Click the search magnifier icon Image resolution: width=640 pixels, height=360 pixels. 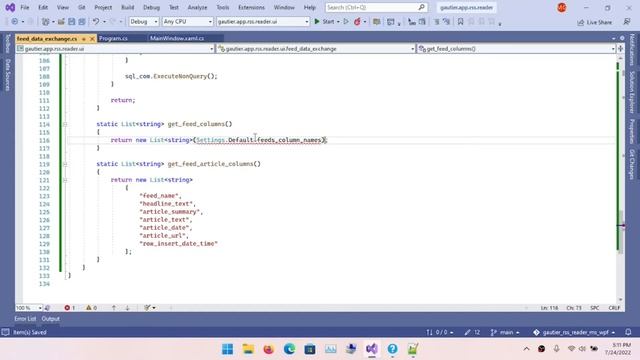coord(421,7)
